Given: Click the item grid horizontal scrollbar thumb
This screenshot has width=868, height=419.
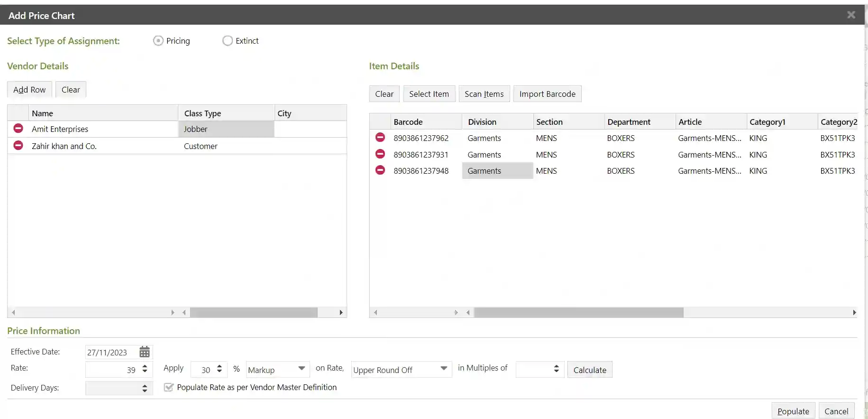Looking at the screenshot, I should click(578, 312).
